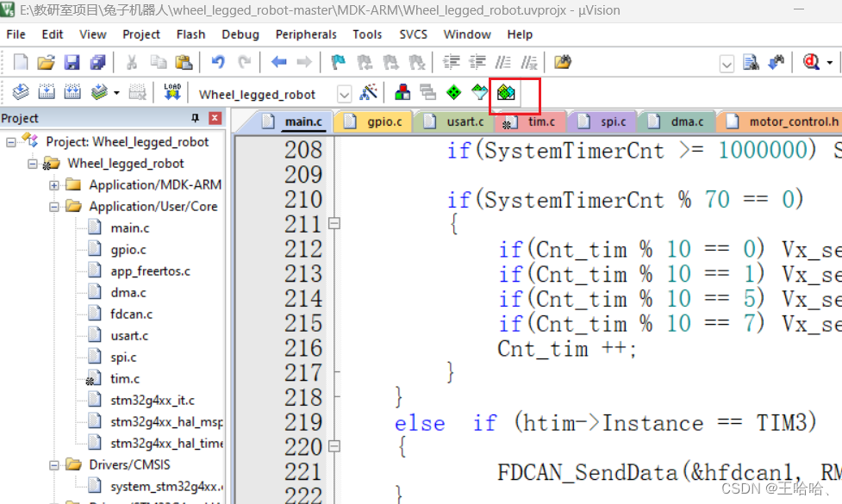Switch to the usart.c editor tab

[455, 121]
